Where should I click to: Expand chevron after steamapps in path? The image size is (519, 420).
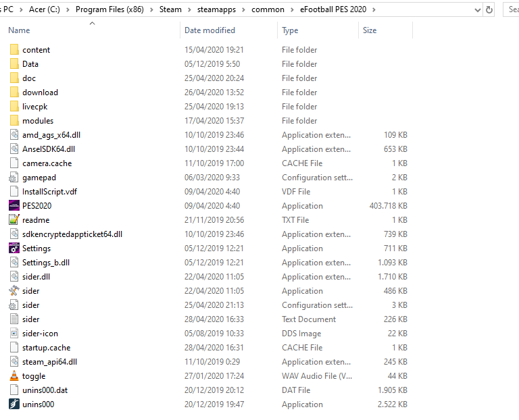[x=243, y=10]
